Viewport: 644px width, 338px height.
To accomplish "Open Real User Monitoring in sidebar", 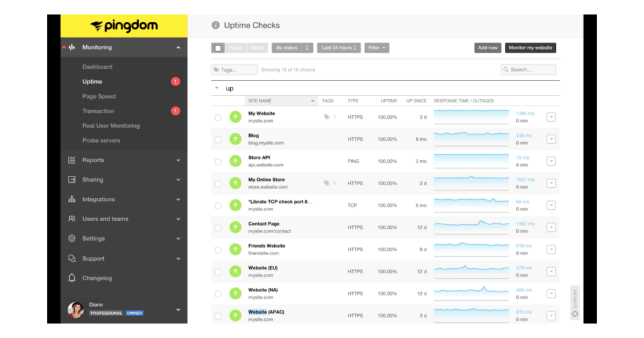I will (111, 126).
